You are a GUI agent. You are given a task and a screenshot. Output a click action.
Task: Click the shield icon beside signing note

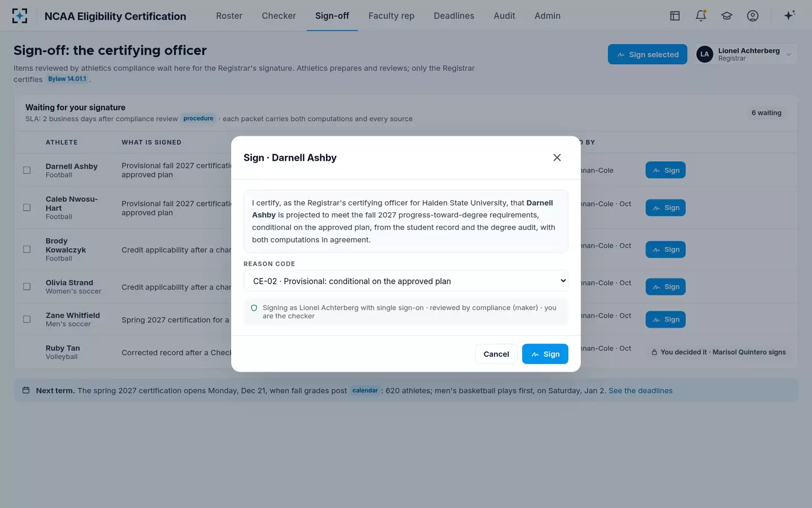point(254,308)
